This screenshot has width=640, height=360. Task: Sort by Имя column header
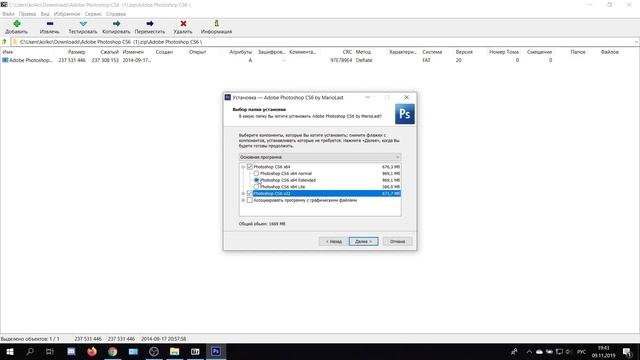click(8, 52)
